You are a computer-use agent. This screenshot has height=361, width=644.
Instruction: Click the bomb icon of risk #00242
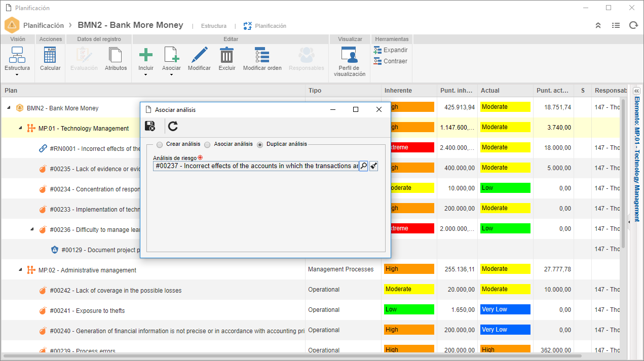pos(43,290)
